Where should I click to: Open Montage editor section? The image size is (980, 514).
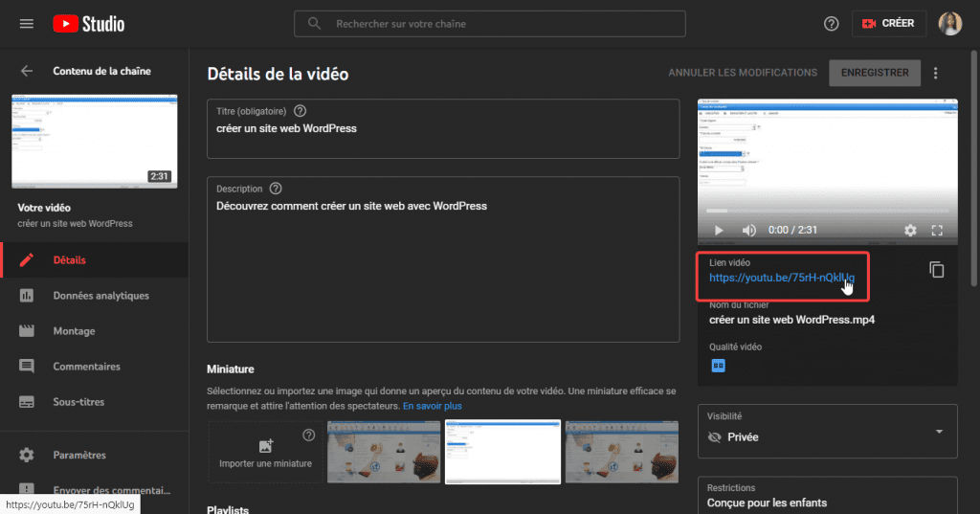point(95,331)
